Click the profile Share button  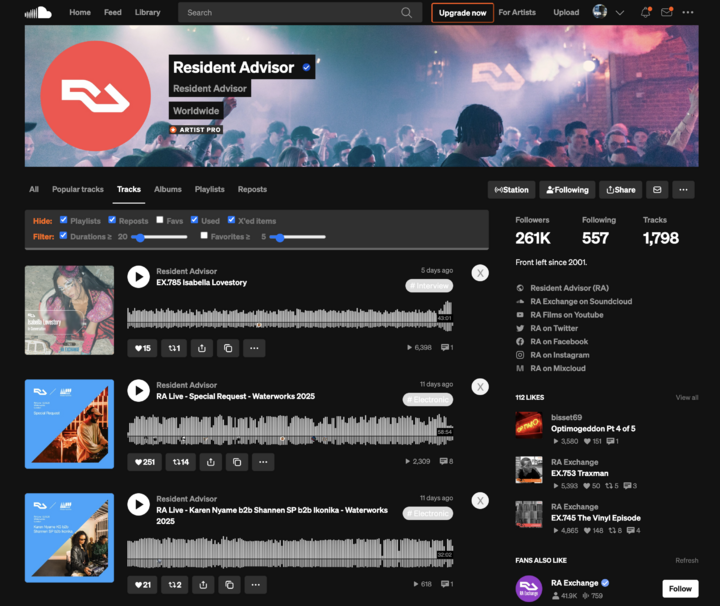[620, 190]
